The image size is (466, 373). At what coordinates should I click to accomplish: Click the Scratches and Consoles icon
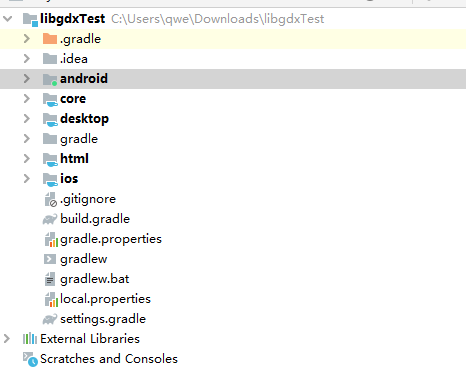point(30,359)
